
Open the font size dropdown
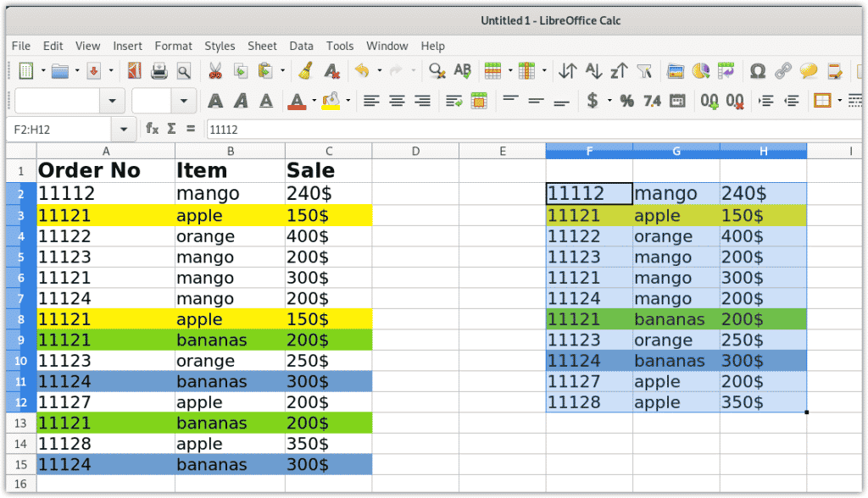184,101
